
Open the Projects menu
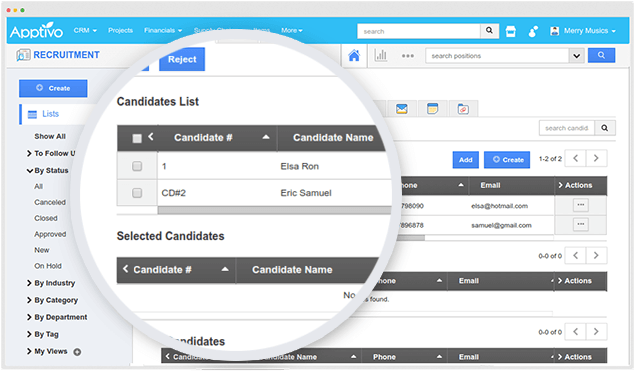[x=120, y=30]
